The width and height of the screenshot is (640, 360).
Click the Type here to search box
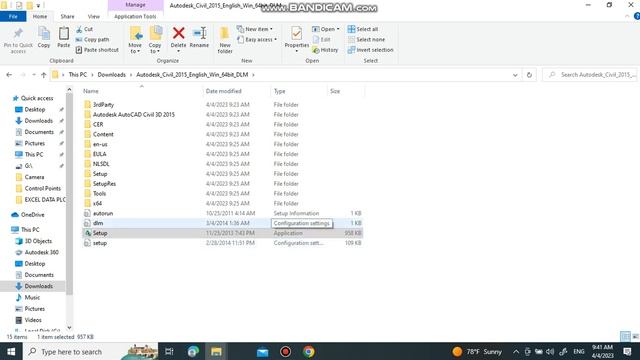pos(91,351)
